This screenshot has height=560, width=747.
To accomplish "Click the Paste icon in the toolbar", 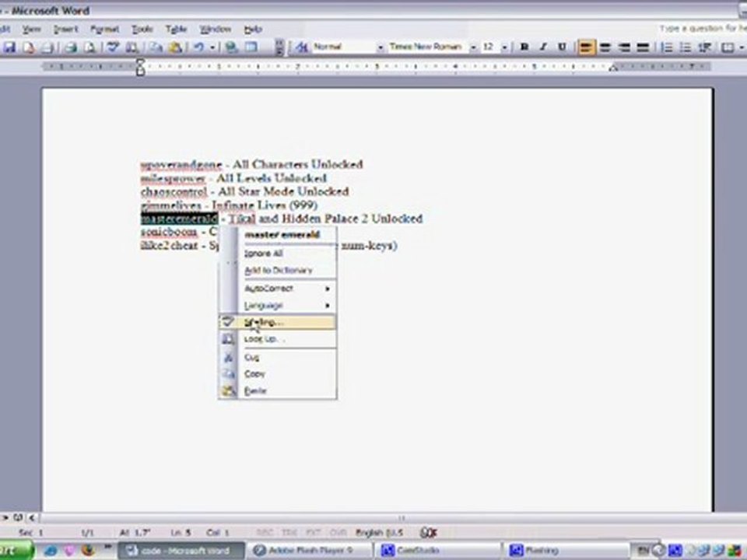I will pos(175,47).
